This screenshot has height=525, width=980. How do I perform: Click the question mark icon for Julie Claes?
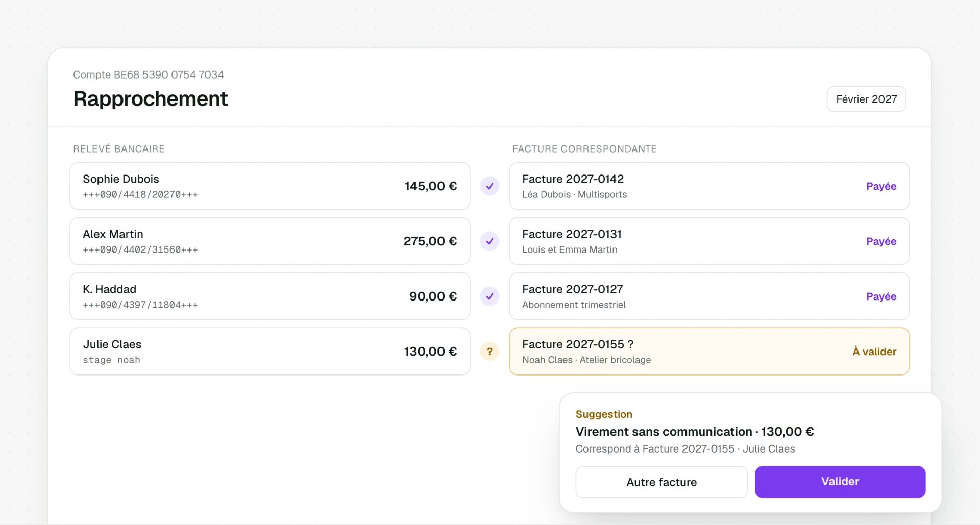point(489,352)
